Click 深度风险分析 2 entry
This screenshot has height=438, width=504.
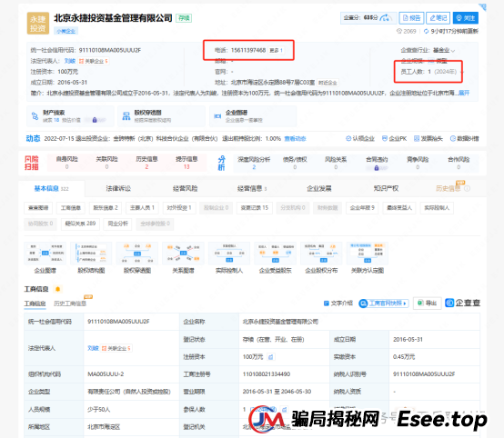pos(254,164)
